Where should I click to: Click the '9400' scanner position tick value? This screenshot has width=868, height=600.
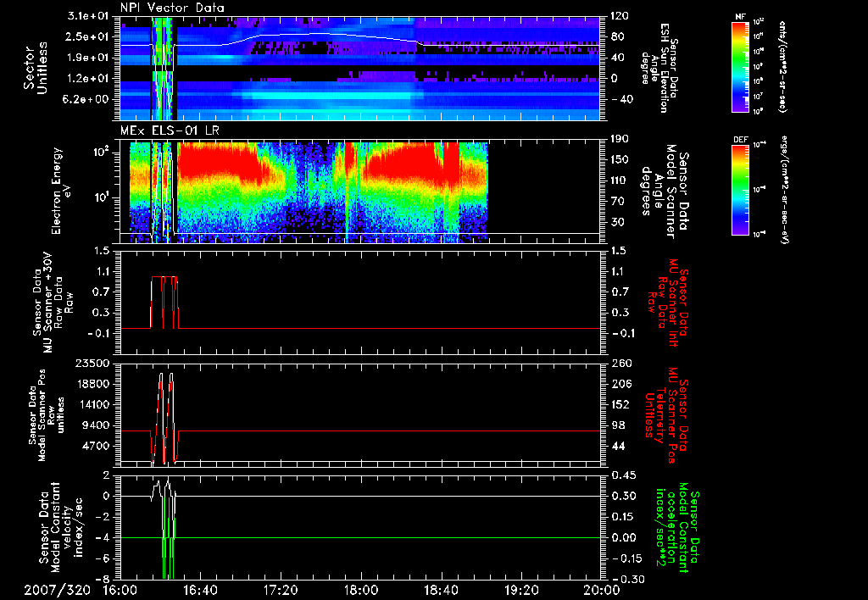coord(97,425)
